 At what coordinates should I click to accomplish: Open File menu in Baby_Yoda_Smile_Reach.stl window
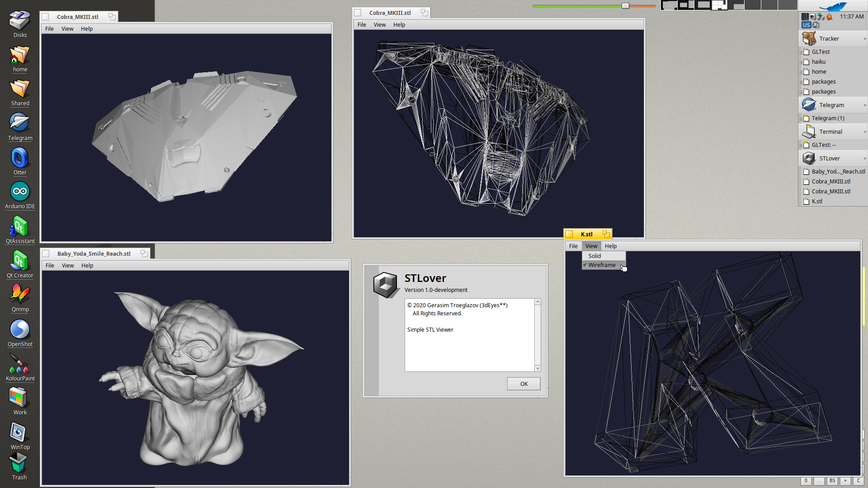coord(50,266)
